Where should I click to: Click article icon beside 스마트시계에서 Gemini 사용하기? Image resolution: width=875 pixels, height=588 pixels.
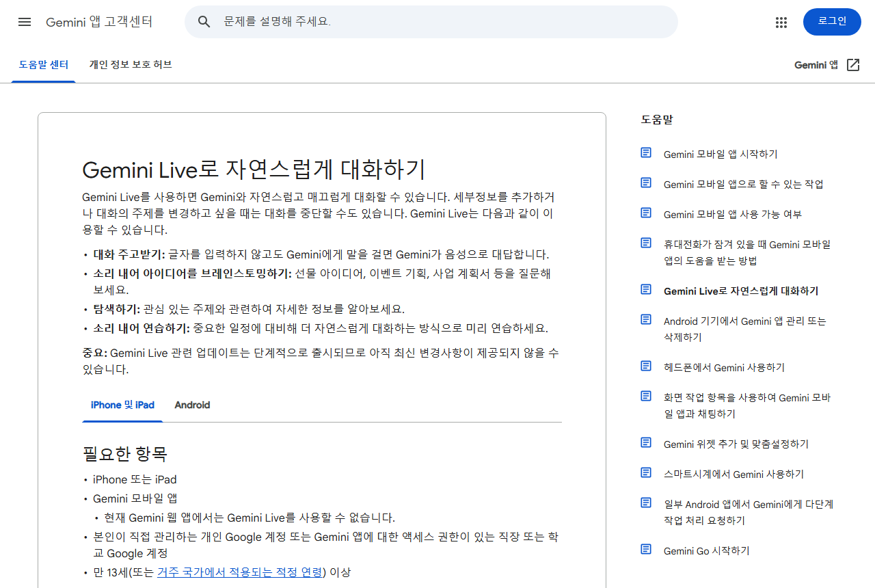coord(646,472)
